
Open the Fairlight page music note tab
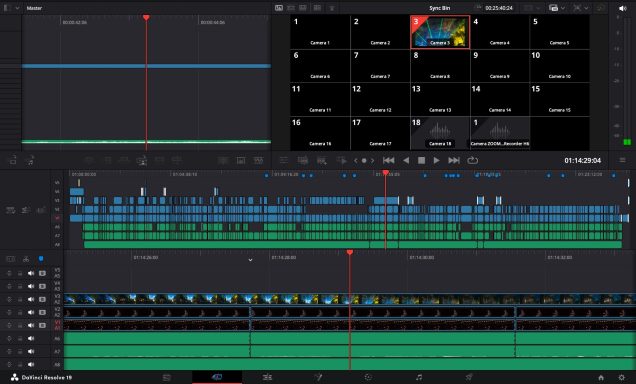419,377
